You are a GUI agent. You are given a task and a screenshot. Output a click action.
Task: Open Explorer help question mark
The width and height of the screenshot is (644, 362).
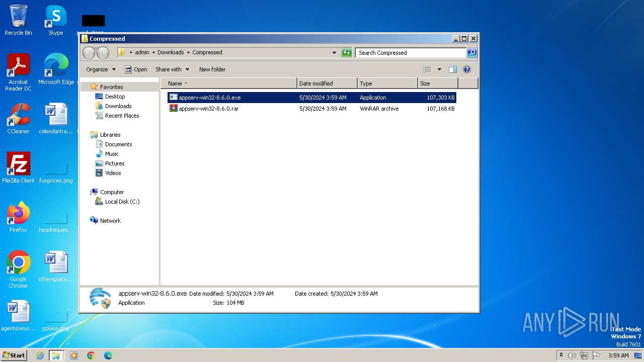466,69
